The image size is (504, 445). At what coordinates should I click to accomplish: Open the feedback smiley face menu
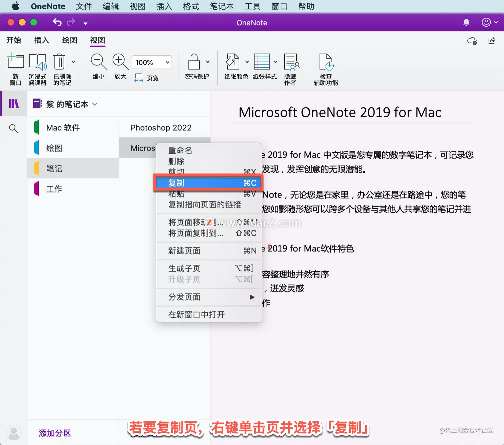[486, 22]
